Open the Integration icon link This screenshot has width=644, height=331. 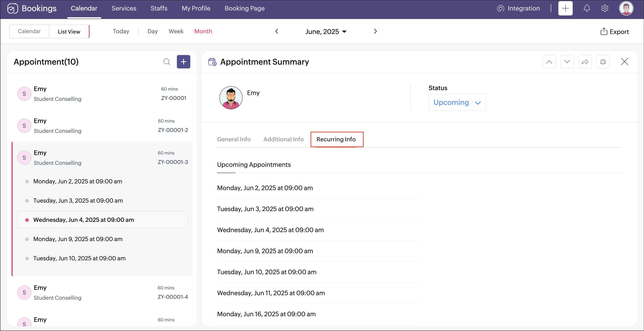click(500, 8)
